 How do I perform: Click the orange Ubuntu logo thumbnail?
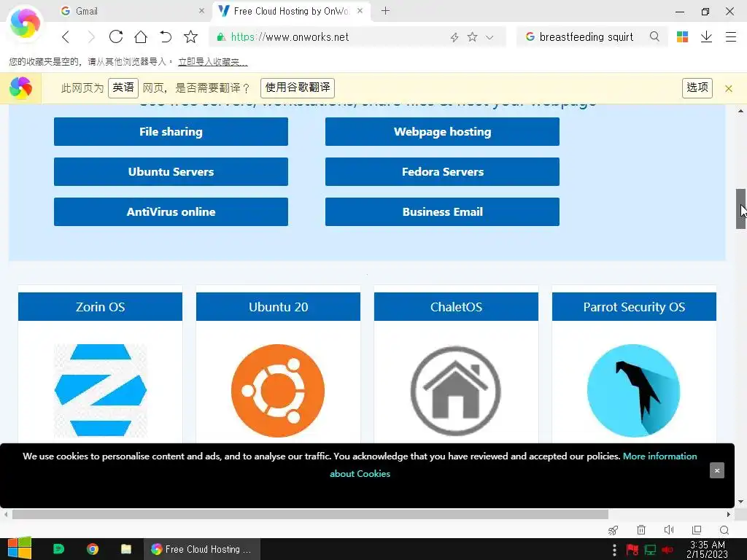coord(278,391)
